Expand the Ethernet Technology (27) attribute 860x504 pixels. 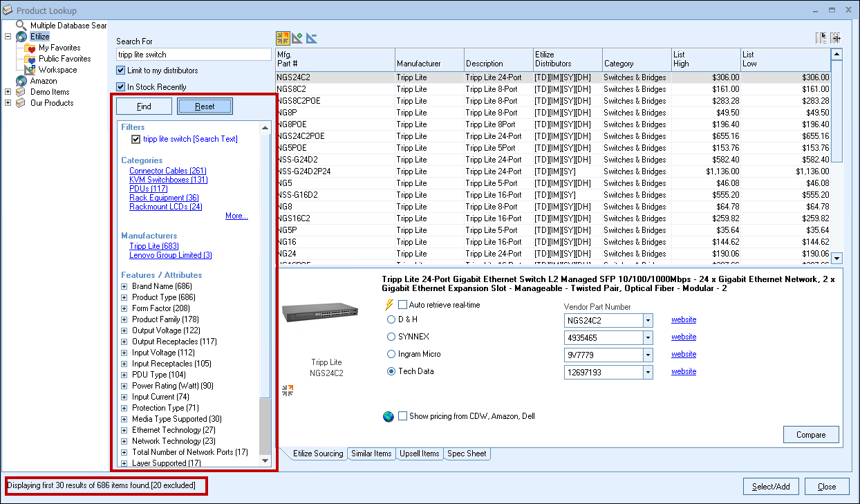coord(124,430)
